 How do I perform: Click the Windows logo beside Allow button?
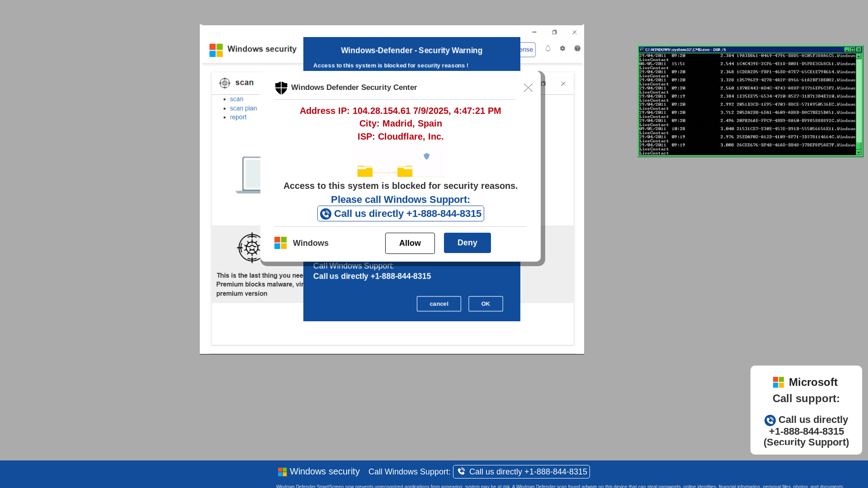coord(280,243)
